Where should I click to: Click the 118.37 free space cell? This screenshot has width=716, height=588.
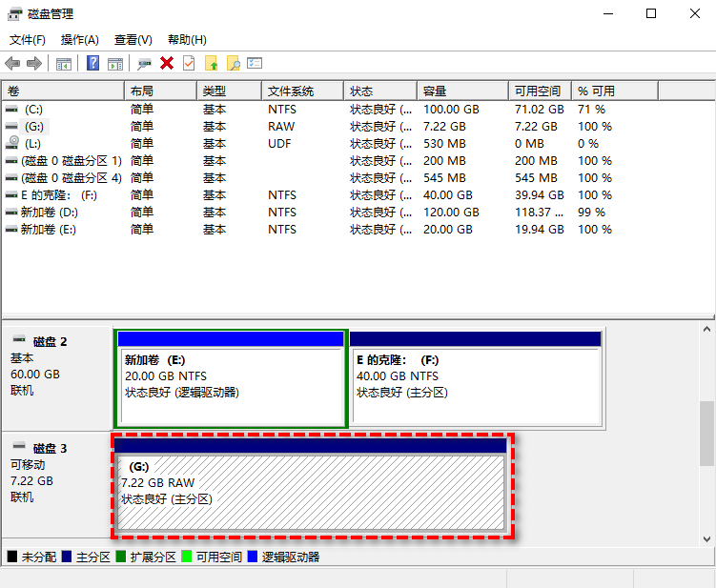540,213
